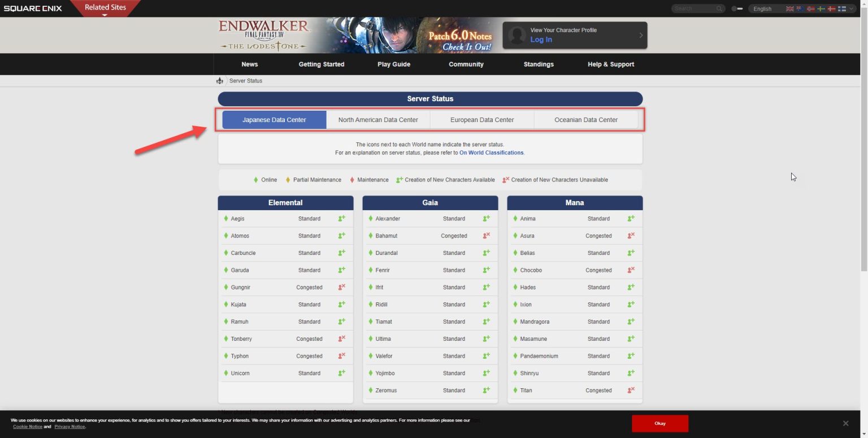
Task: Click Aegis's new character creation available icon
Action: [341, 218]
